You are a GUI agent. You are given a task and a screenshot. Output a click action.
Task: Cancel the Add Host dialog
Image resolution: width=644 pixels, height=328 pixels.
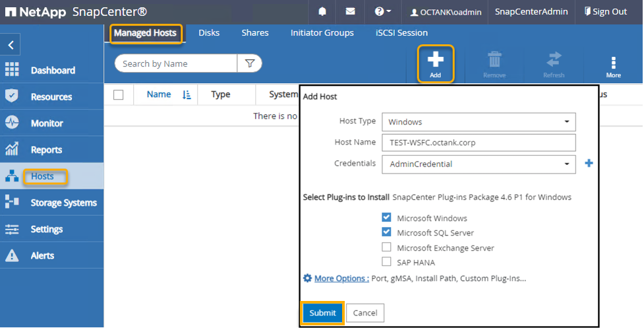(365, 313)
